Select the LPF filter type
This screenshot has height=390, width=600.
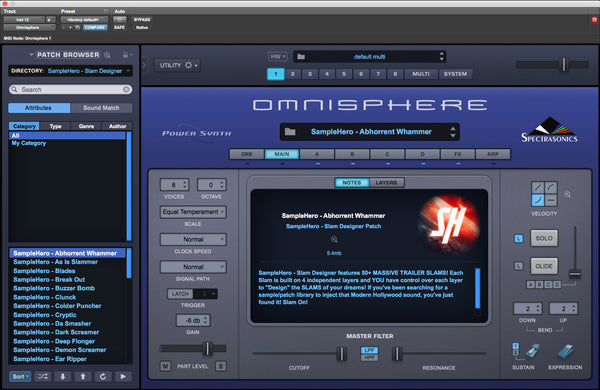pos(369,350)
